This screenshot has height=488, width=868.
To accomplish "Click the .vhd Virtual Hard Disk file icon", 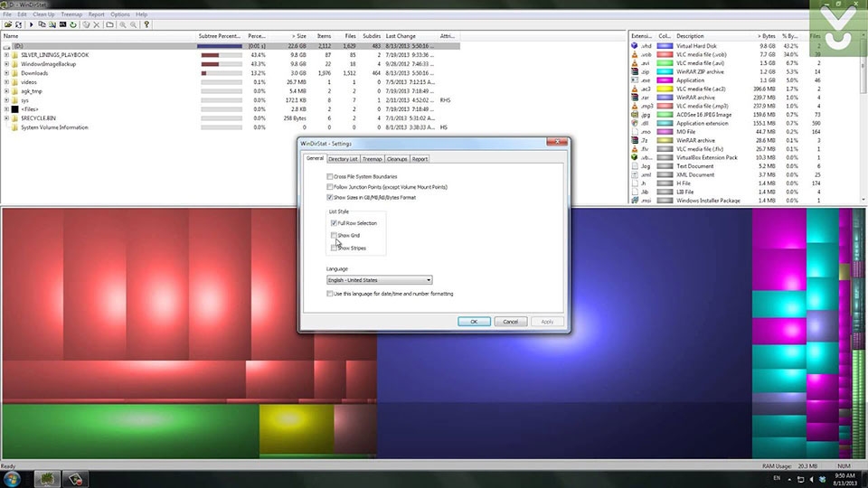I will click(x=635, y=46).
